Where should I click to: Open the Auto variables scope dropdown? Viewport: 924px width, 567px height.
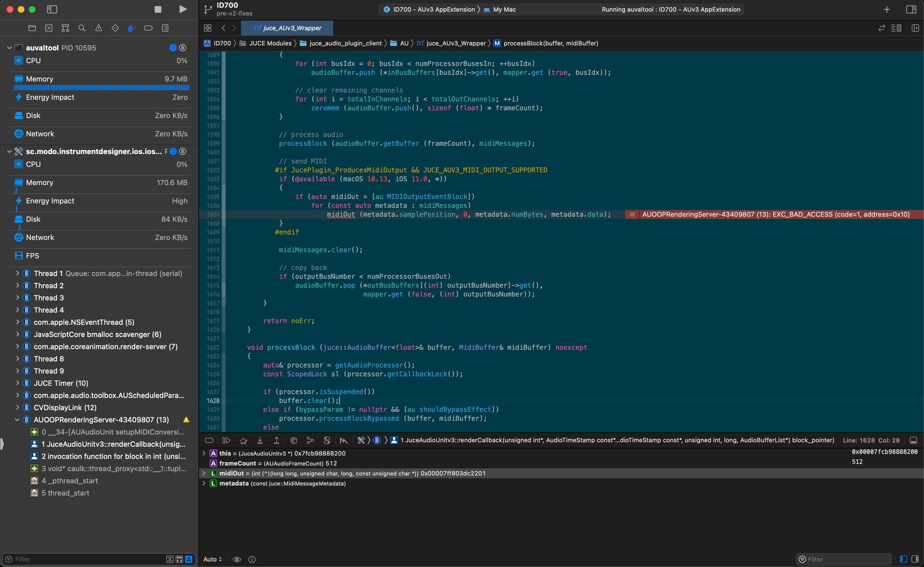213,559
